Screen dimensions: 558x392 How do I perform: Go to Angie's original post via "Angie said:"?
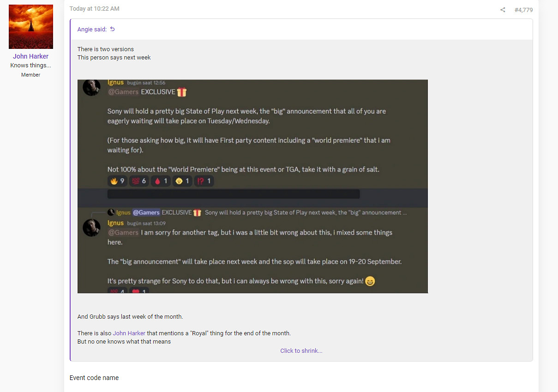click(92, 29)
